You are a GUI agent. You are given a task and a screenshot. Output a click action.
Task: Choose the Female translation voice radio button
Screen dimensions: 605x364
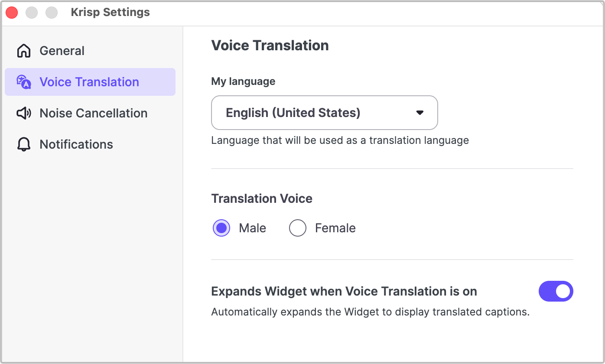pos(298,228)
